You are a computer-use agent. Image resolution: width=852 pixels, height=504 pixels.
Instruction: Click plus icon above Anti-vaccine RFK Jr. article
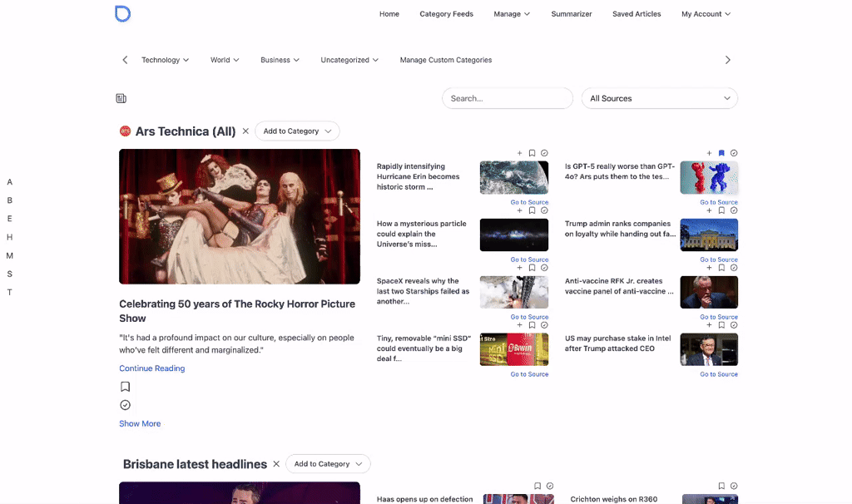(709, 268)
